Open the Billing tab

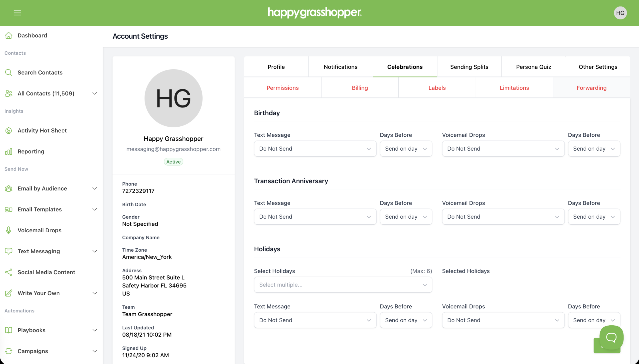[360, 88]
